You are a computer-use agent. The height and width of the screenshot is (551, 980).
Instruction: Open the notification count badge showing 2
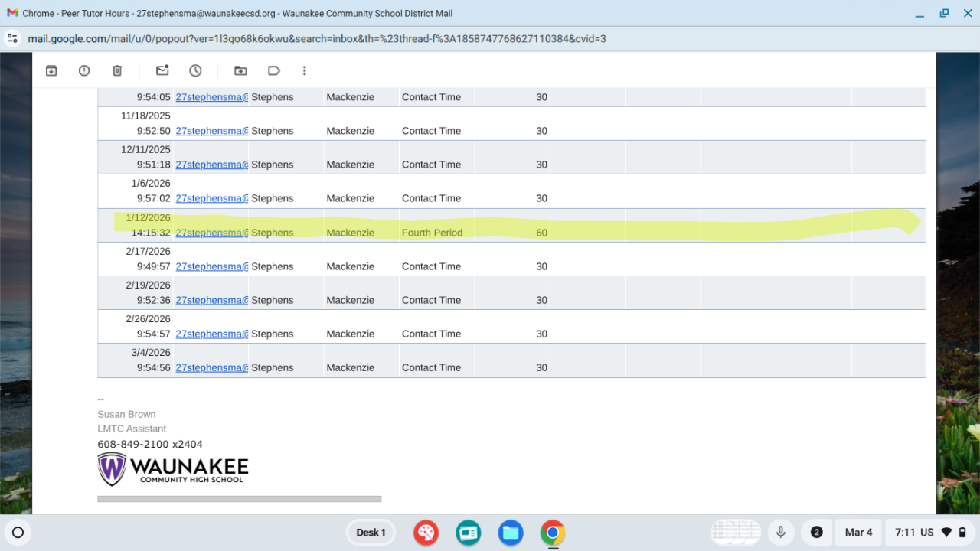point(816,533)
